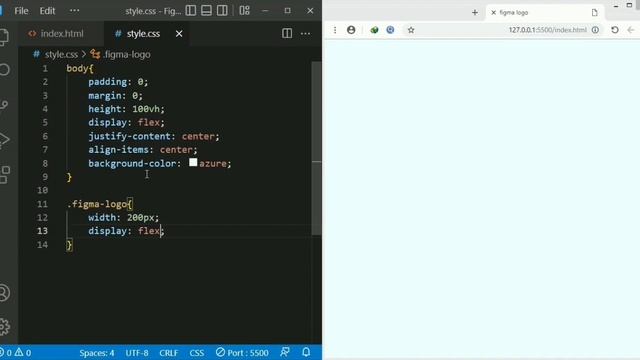The height and width of the screenshot is (360, 640).
Task: Click the 'justify-content' property text
Action: click(129, 136)
